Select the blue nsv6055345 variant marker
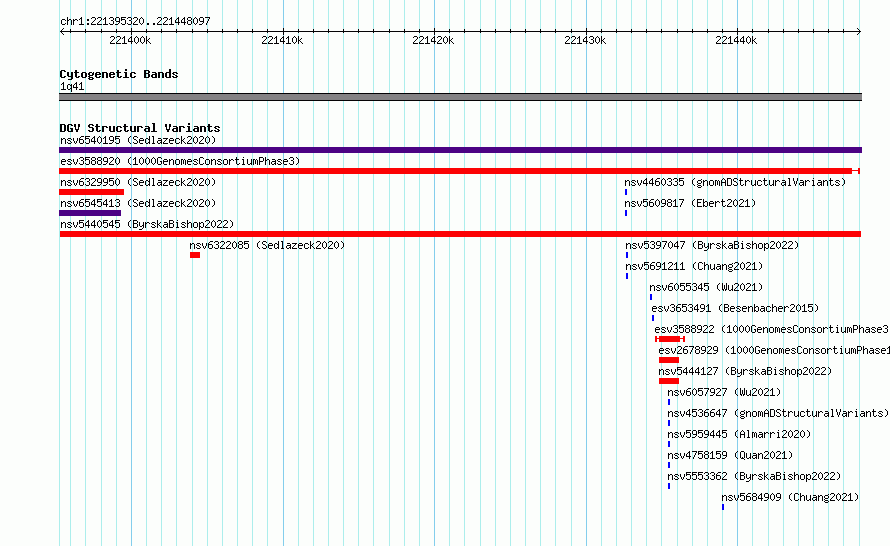This screenshot has width=890, height=546. [x=651, y=297]
